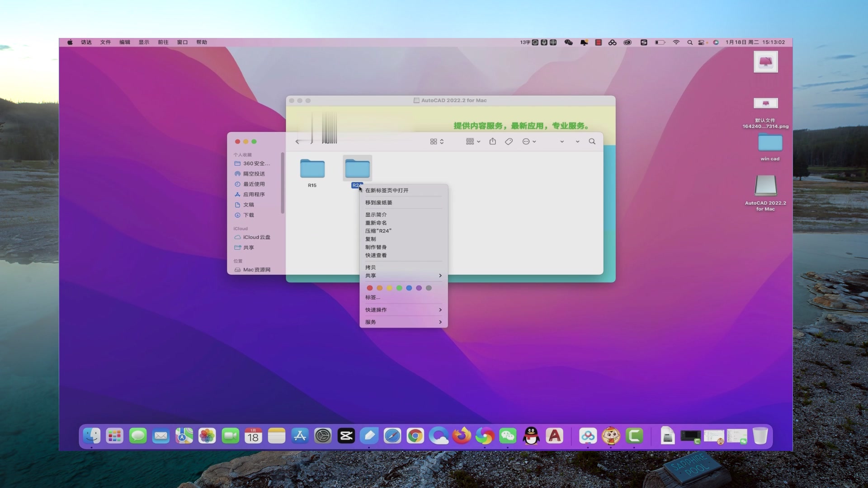This screenshot has width=868, height=488.
Task: Click the Finder share toolbar icon
Action: 492,141
